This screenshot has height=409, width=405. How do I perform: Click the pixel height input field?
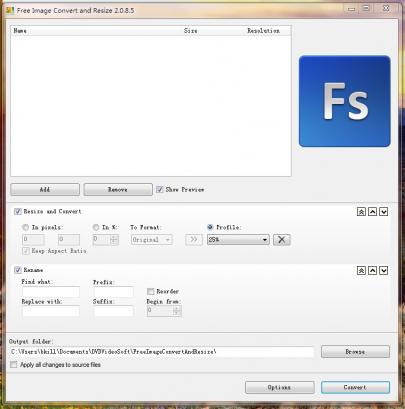(x=69, y=240)
